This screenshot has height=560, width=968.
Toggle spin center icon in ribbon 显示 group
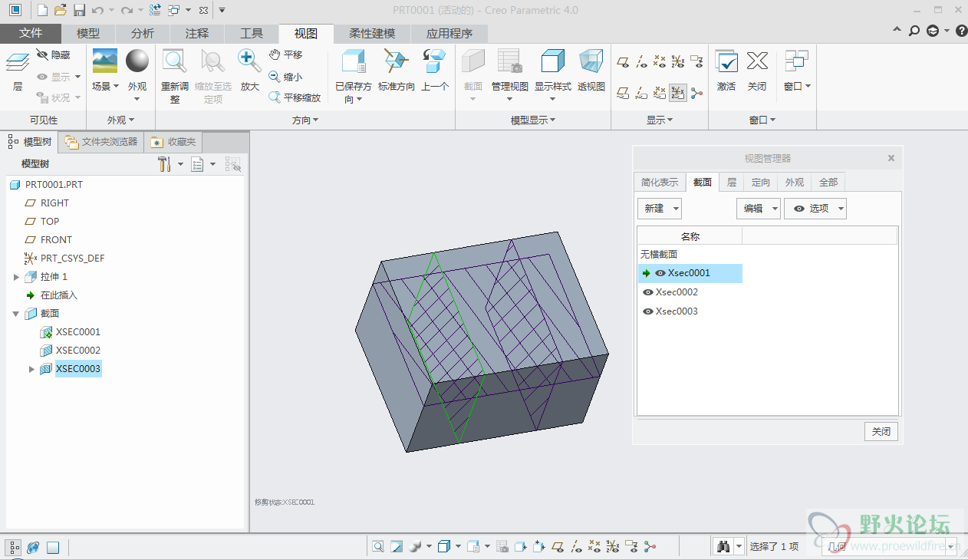(696, 93)
